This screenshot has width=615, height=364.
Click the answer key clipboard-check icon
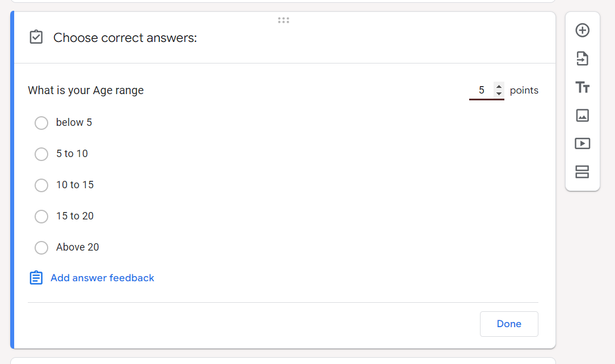point(36,37)
